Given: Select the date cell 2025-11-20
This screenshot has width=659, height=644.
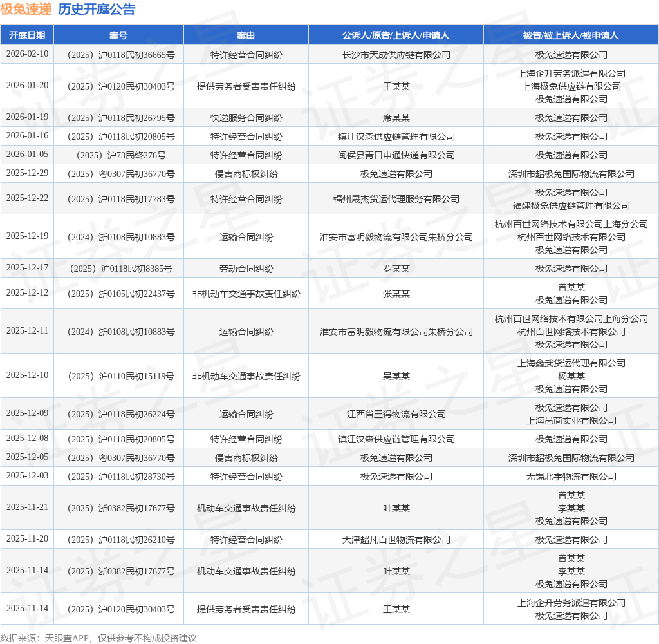Looking at the screenshot, I should [27, 539].
